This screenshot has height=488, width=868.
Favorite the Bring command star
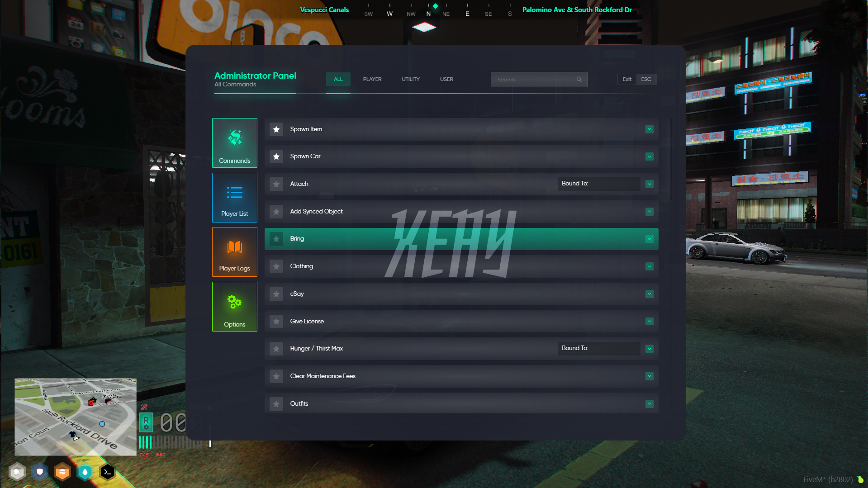click(x=276, y=239)
